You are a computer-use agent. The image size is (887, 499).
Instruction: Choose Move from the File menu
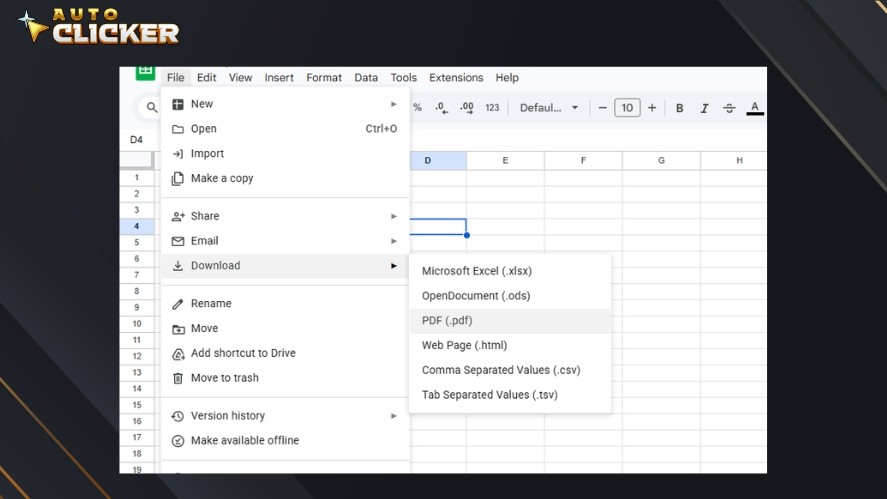click(285, 328)
